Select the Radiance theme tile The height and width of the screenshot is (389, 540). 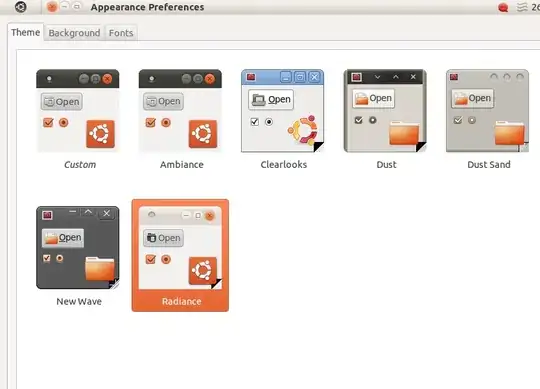point(180,255)
